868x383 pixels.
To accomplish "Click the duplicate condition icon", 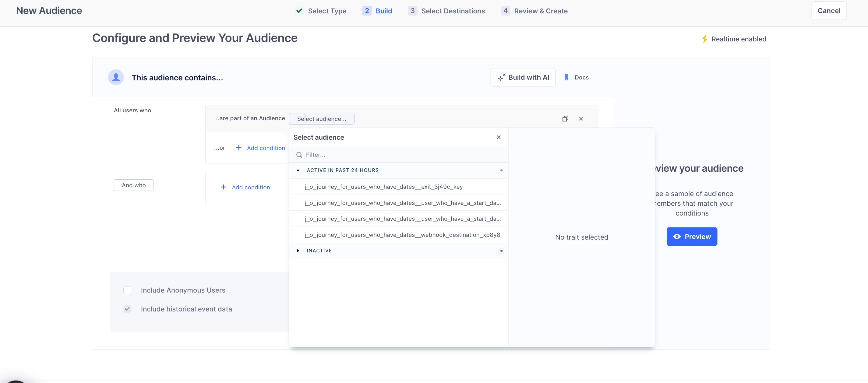I will (565, 118).
